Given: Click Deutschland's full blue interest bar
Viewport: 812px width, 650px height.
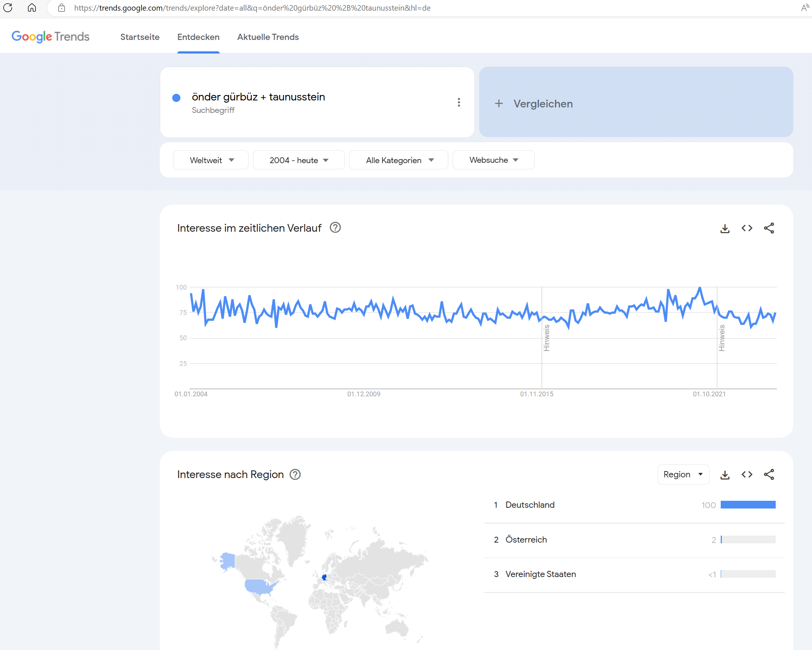Looking at the screenshot, I should pyautogui.click(x=748, y=505).
